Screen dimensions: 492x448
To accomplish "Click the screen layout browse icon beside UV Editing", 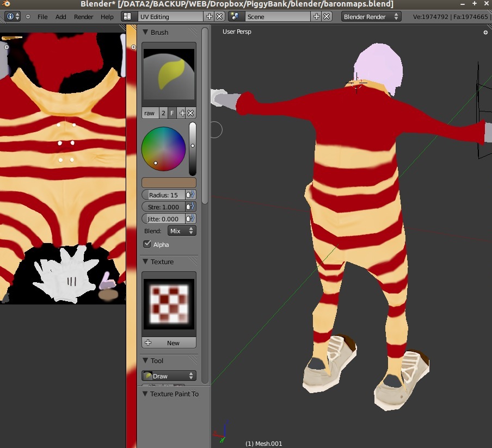I will (129, 16).
